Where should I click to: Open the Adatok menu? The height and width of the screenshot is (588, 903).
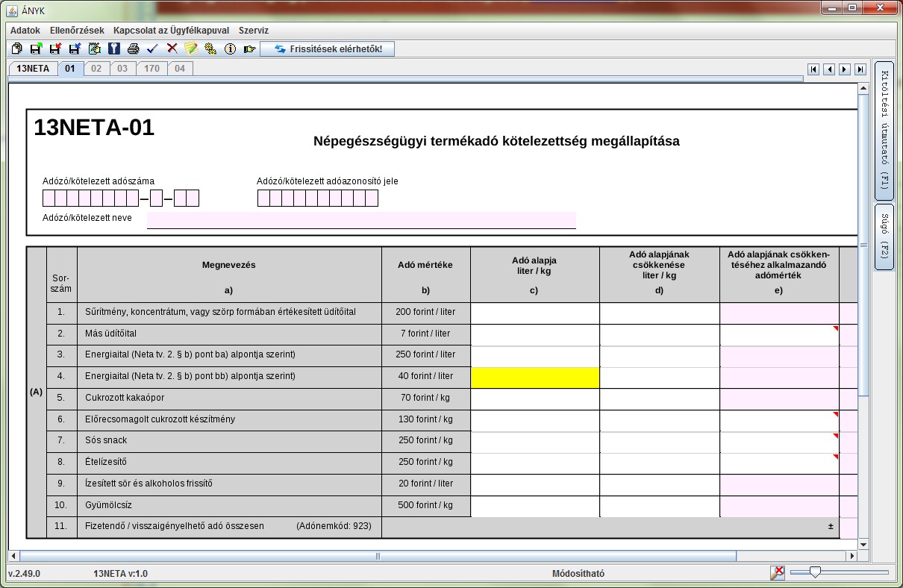(x=25, y=31)
